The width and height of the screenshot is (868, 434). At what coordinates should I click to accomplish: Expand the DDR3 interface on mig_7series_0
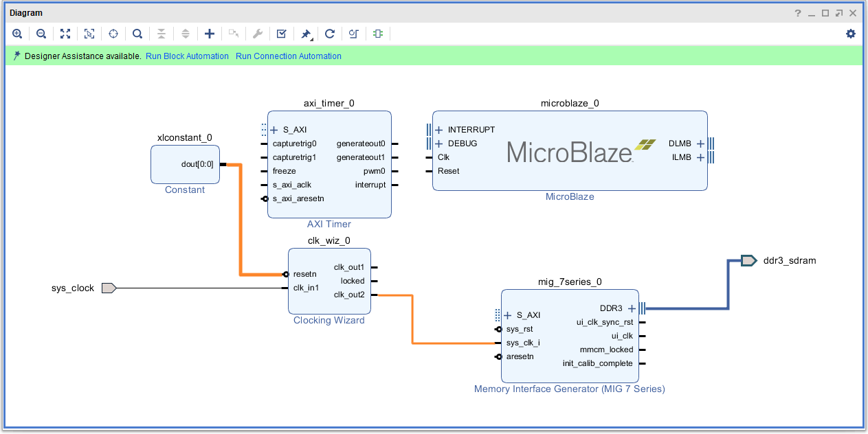click(x=632, y=308)
